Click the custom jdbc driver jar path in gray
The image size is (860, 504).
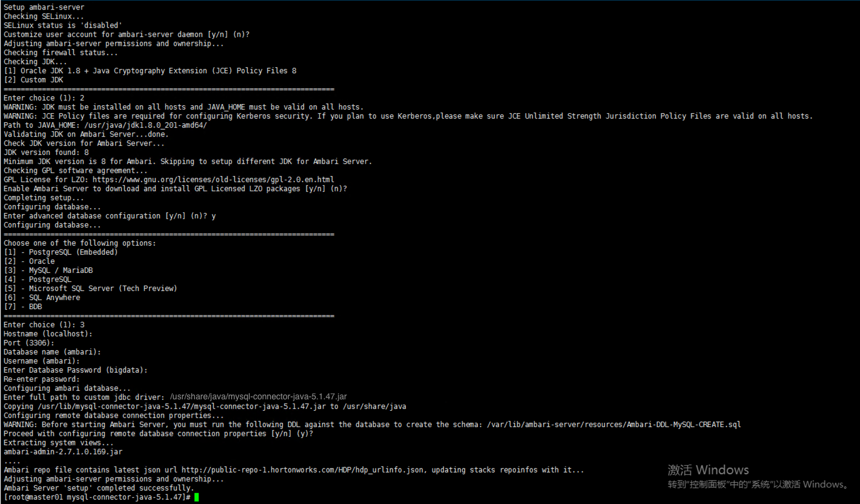pyautogui.click(x=258, y=397)
